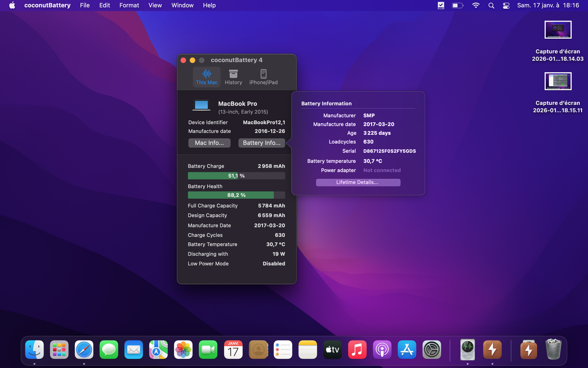Open Finder from the Dock
588x368 pixels.
pos(34,350)
